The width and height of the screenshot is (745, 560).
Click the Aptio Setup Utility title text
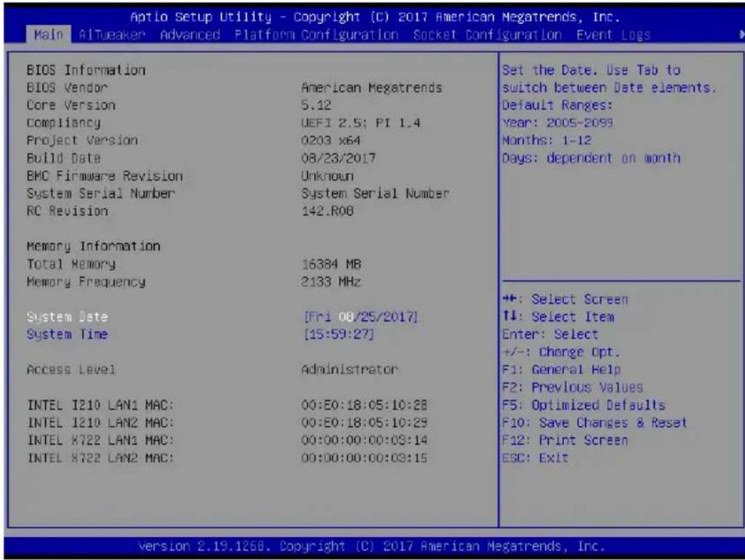pos(375,17)
